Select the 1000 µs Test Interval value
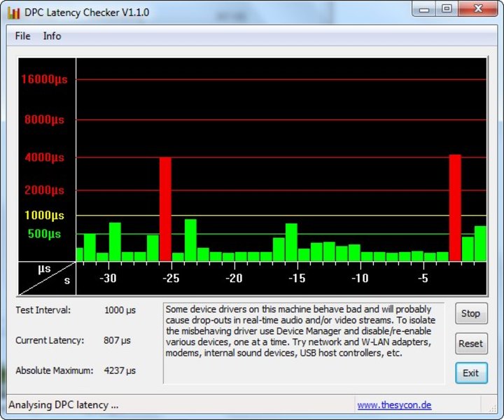The height and width of the screenshot is (420, 504). coord(120,310)
